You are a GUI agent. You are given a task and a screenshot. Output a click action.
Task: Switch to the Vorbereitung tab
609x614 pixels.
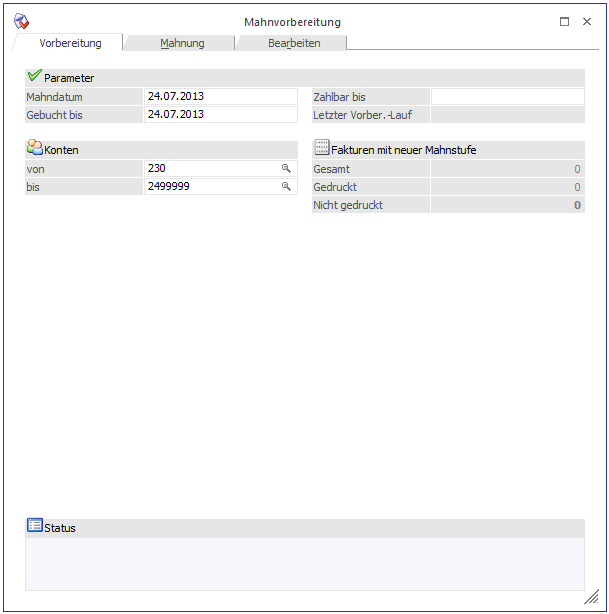coord(70,43)
